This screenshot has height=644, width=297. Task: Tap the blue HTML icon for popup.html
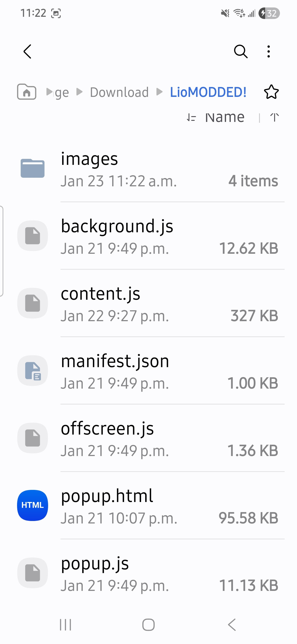[33, 505]
